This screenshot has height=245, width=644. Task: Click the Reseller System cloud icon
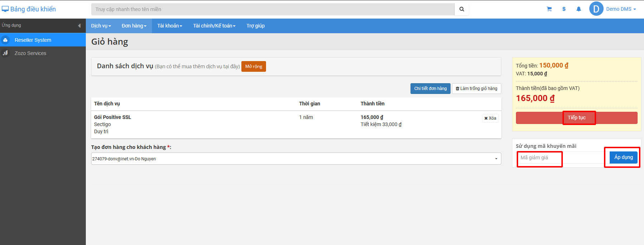[x=5, y=40]
